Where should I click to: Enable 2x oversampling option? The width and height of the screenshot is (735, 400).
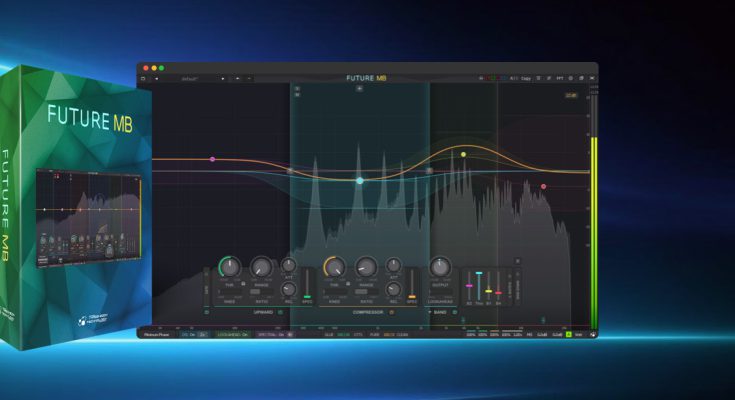point(203,333)
